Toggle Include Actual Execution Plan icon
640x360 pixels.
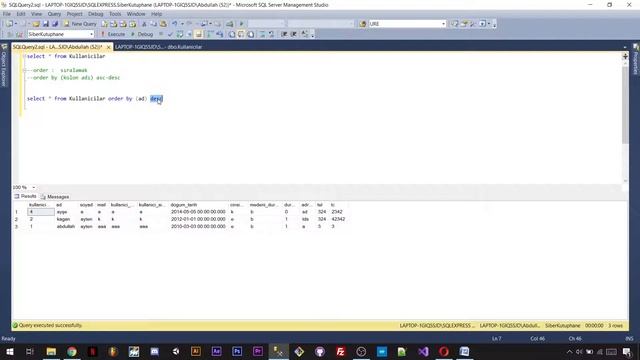click(x=209, y=34)
